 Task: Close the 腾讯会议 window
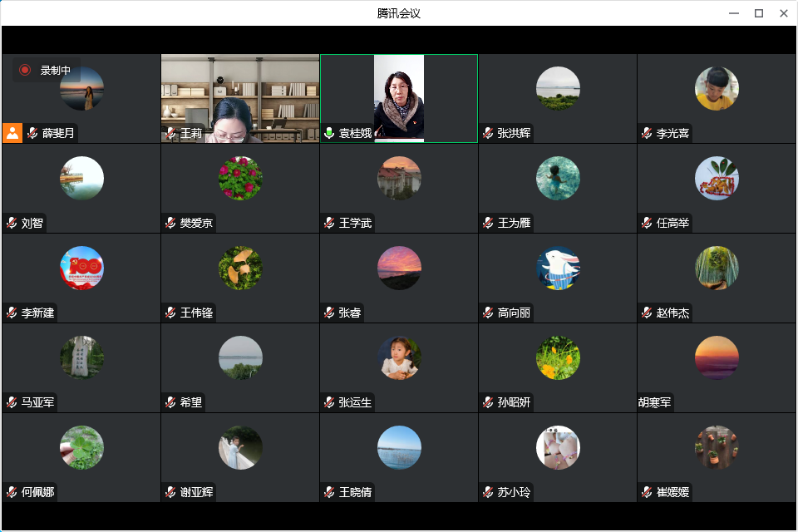coord(784,13)
